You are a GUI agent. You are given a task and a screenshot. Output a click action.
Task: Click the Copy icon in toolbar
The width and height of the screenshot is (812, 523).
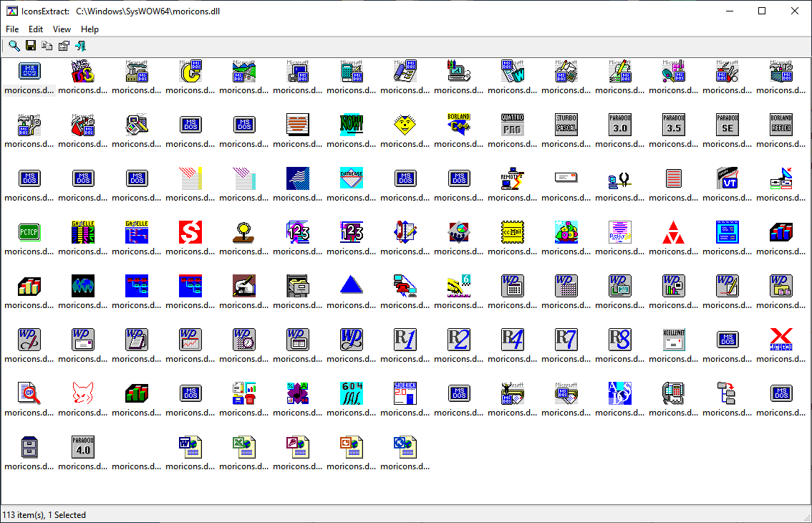(x=47, y=46)
